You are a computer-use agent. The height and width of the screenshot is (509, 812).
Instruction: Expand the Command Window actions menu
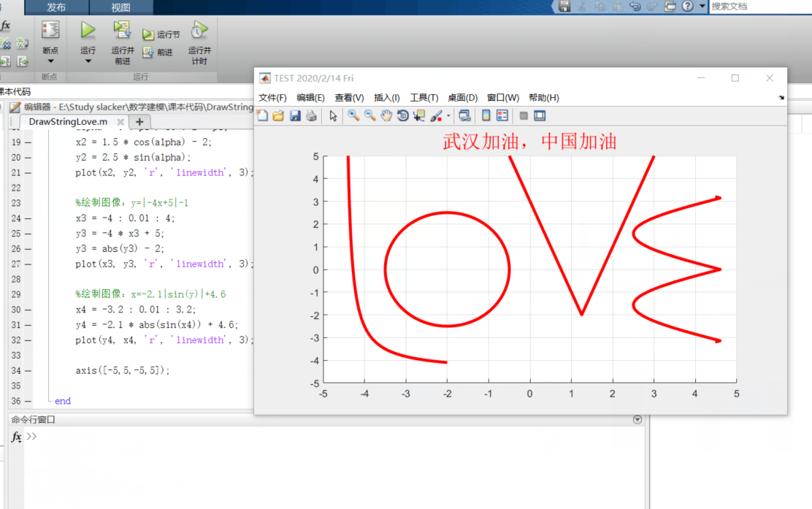coord(637,420)
